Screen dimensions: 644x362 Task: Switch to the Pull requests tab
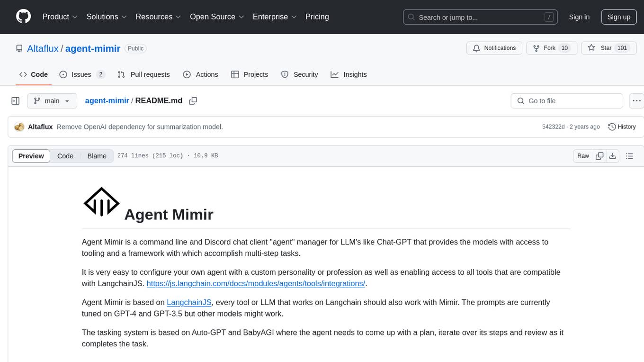(x=143, y=74)
